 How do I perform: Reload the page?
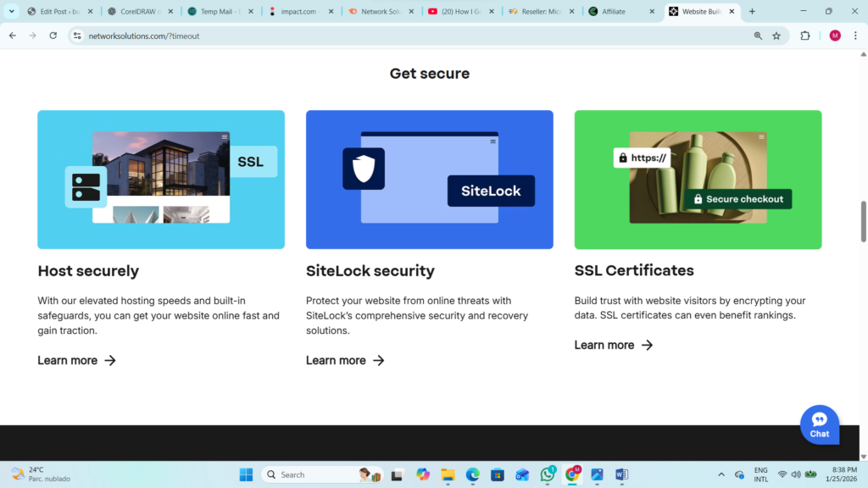pyautogui.click(x=53, y=36)
